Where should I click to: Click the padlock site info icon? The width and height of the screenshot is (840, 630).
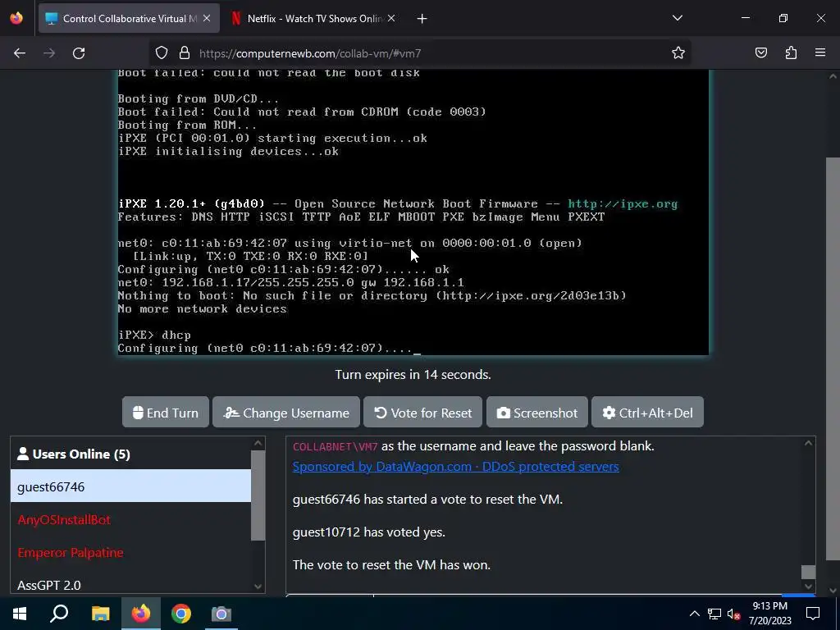pos(185,53)
